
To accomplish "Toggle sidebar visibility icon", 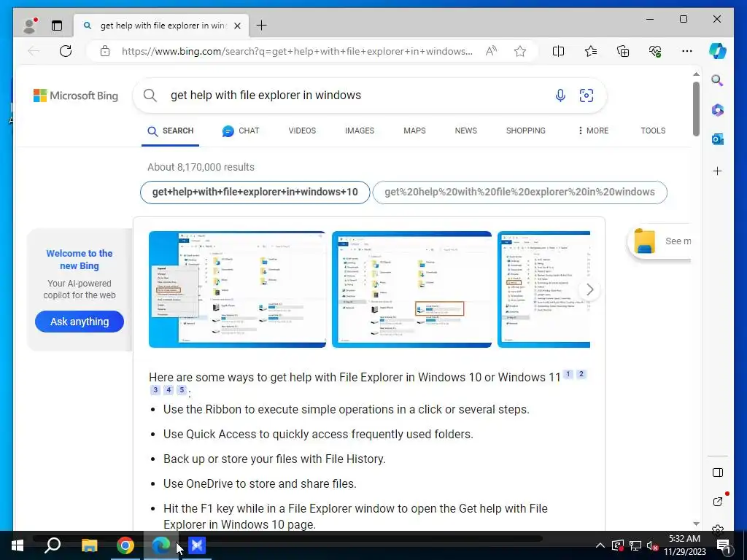I will point(718,472).
